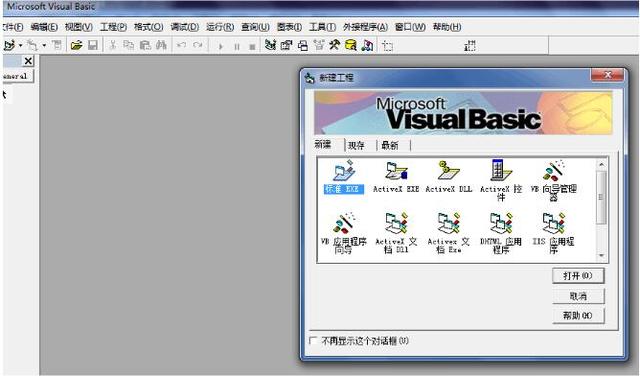Click the Copy toolbar icon
This screenshot has width=640, height=377.
pos(129,45)
